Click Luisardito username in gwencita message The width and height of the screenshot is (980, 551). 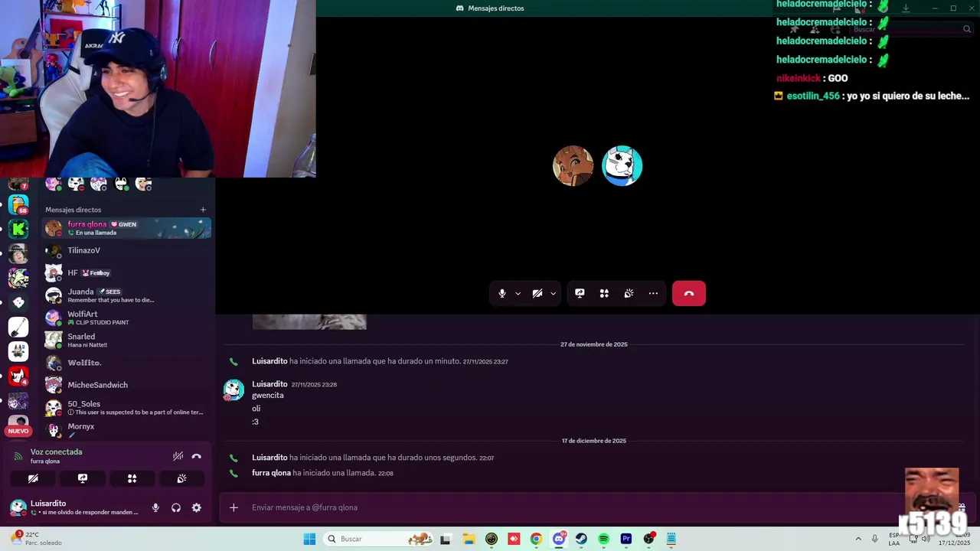point(269,384)
